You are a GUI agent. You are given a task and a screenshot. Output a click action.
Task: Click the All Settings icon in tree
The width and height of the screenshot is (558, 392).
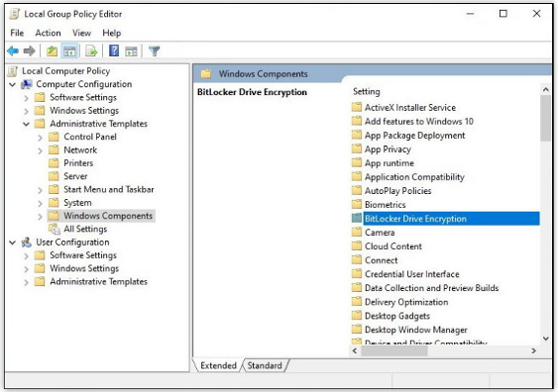click(x=55, y=230)
